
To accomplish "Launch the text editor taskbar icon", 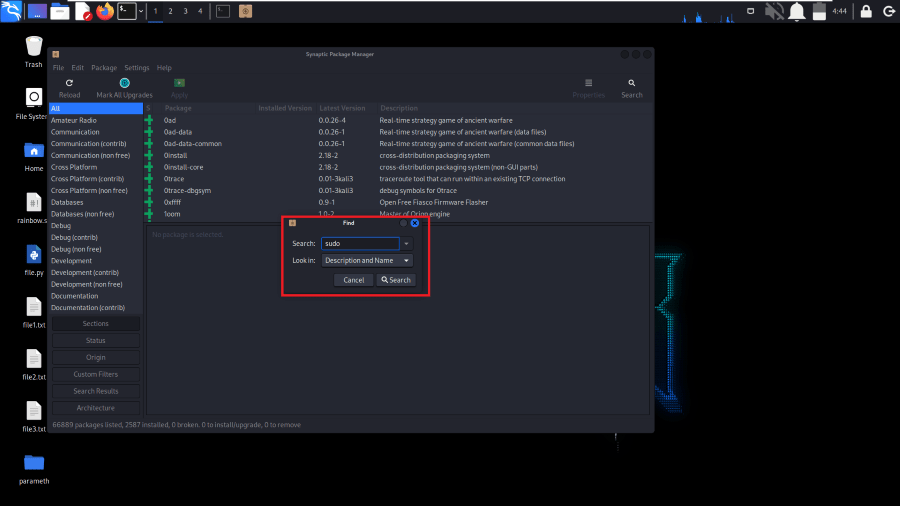I will click(x=83, y=11).
